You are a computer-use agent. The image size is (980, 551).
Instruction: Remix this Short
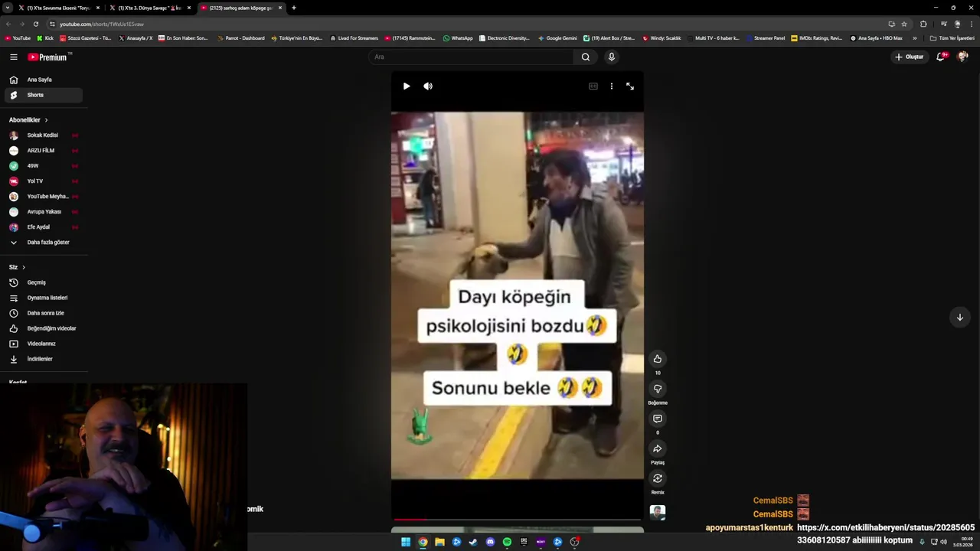658,478
